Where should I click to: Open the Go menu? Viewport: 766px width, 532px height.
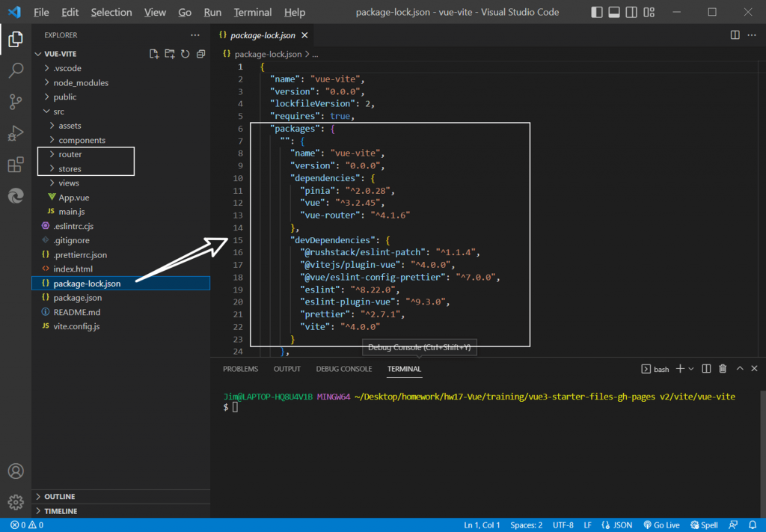tap(185, 12)
